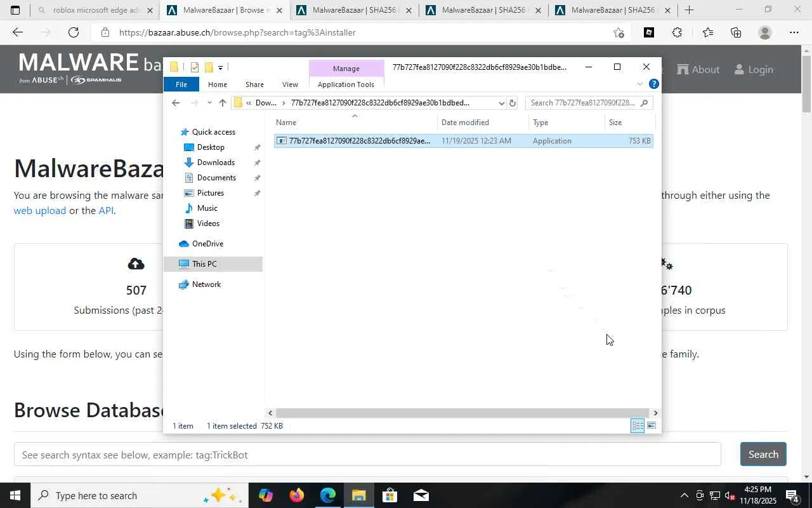
Task: Follow the web upload link
Action: point(40,211)
